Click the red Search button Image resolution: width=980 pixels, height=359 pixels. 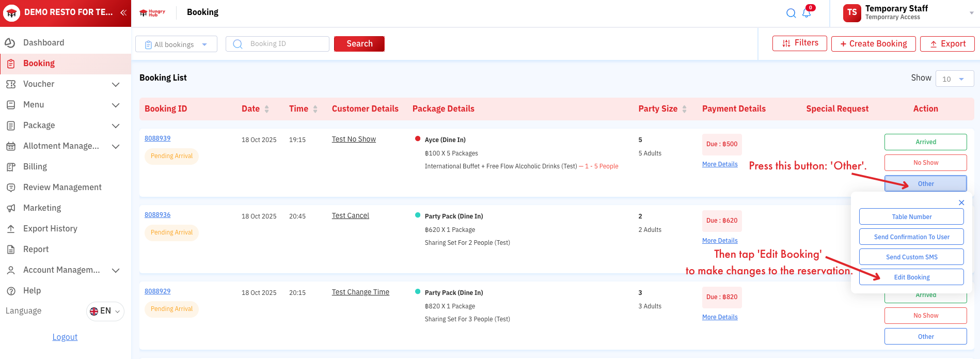click(x=359, y=44)
